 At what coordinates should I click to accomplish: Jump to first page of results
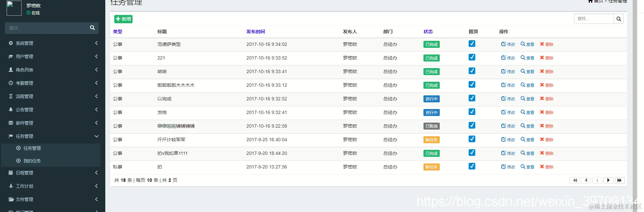pos(575,180)
